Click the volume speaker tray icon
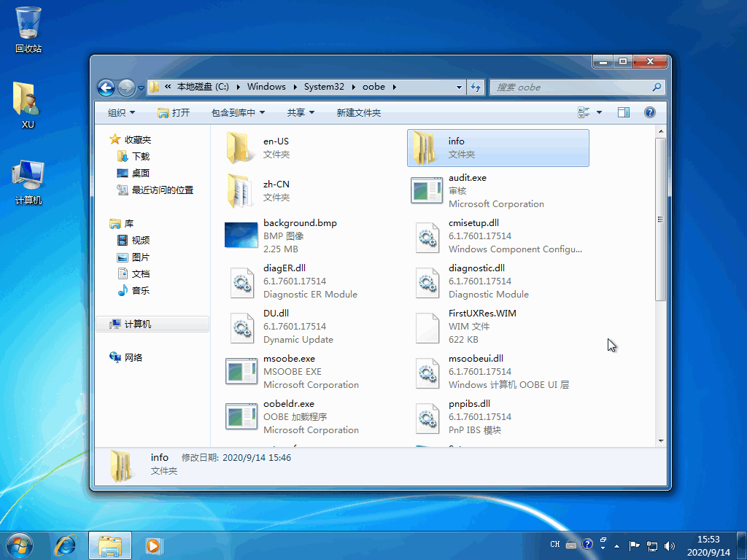Image resolution: width=747 pixels, height=560 pixels. point(670,545)
